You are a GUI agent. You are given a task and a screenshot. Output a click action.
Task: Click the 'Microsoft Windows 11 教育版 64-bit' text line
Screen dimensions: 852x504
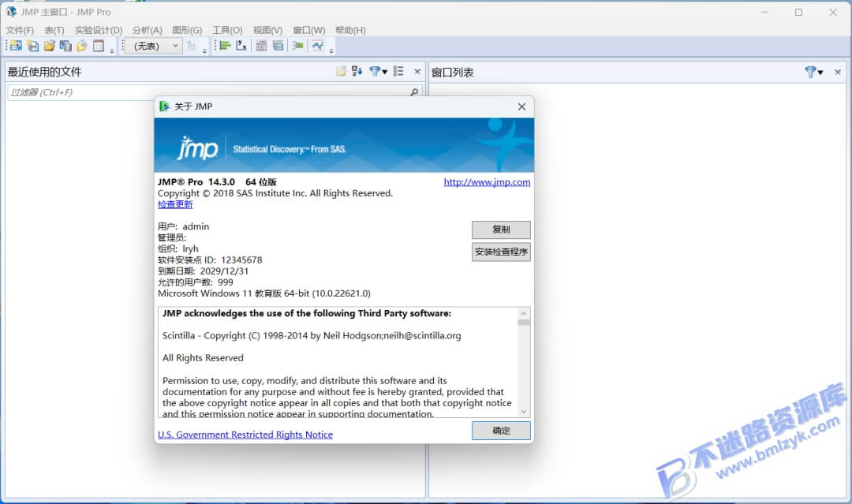(x=264, y=293)
